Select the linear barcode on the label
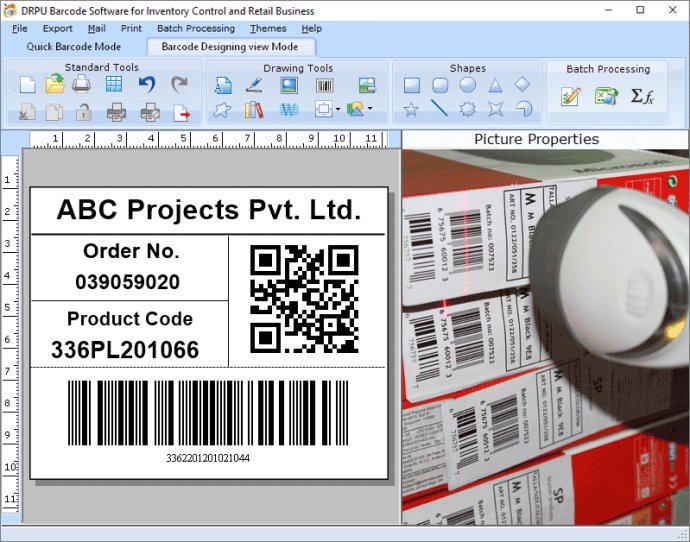 (x=208, y=413)
